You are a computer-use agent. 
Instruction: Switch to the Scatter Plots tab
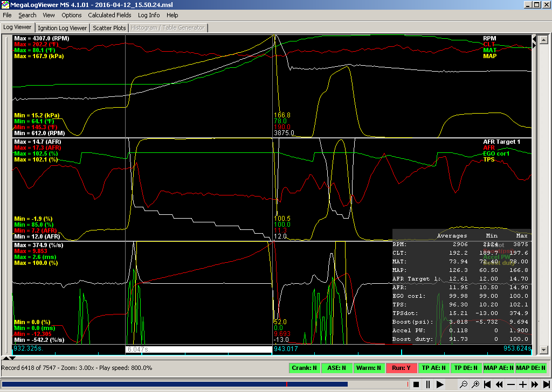[x=109, y=27]
